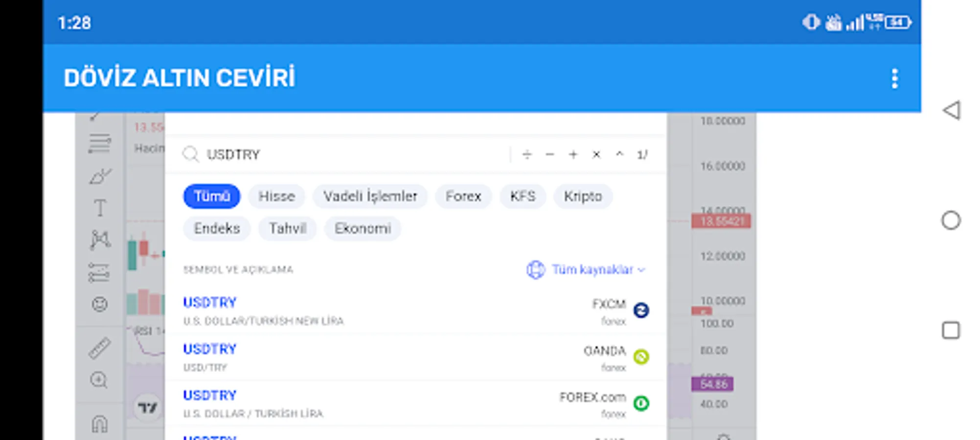
Task: Click the SEMBOL VE AÇIKLAMA column header
Action: pos(238,270)
